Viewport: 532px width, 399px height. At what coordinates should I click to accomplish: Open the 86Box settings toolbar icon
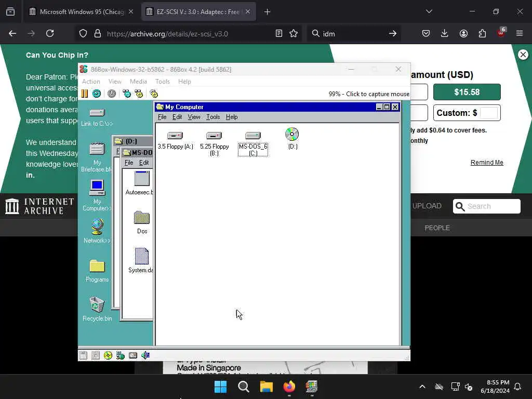154,94
